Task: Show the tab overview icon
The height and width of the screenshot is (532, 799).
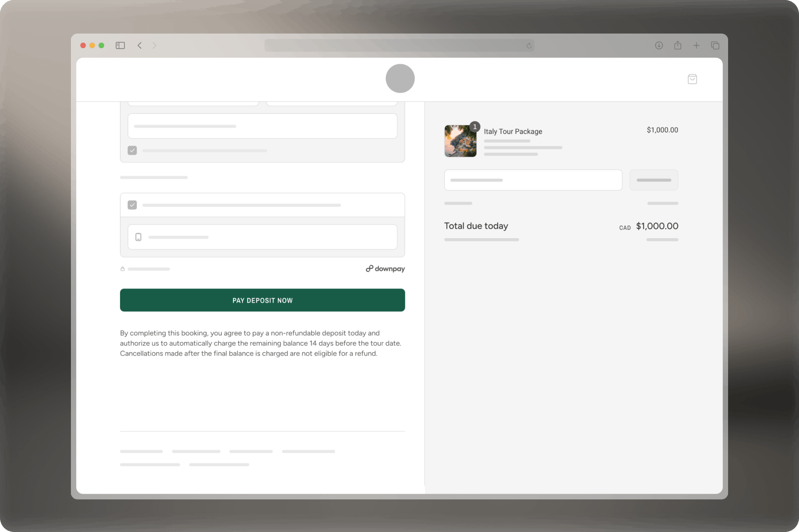Action: 715,45
